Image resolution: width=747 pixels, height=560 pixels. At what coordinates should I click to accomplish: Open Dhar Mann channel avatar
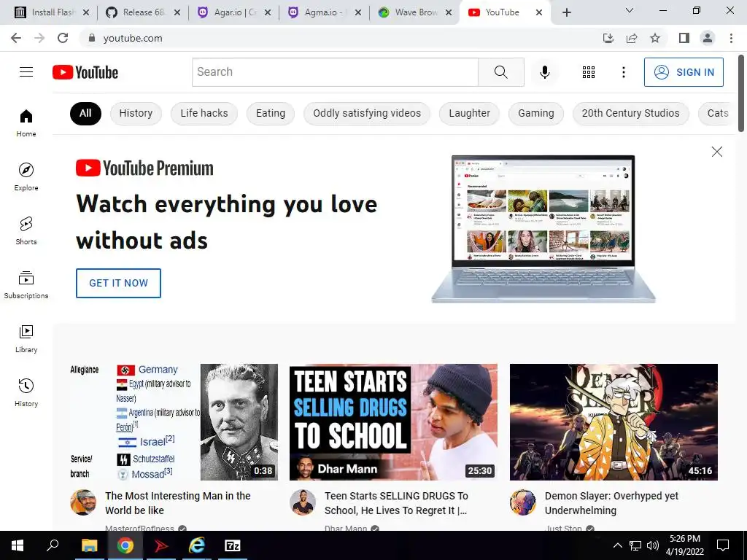(x=303, y=502)
